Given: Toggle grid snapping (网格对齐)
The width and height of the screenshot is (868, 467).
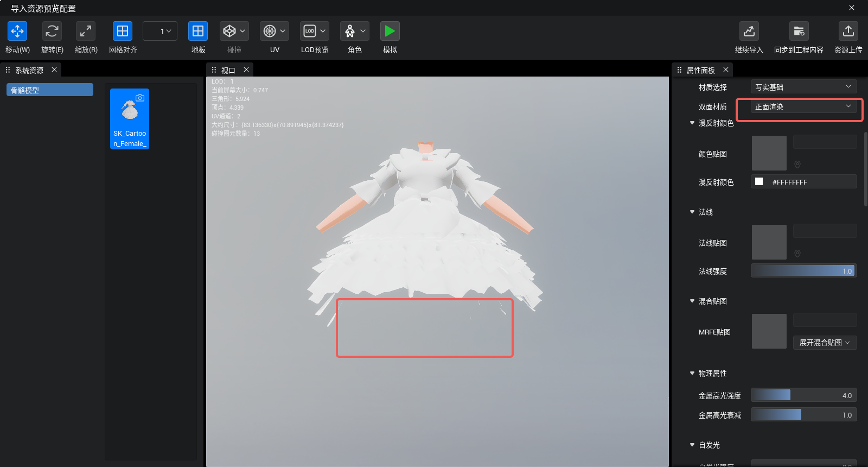Looking at the screenshot, I should (123, 31).
